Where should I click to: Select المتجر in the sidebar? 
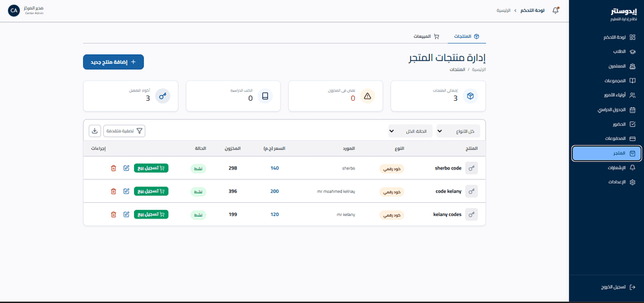(606, 153)
